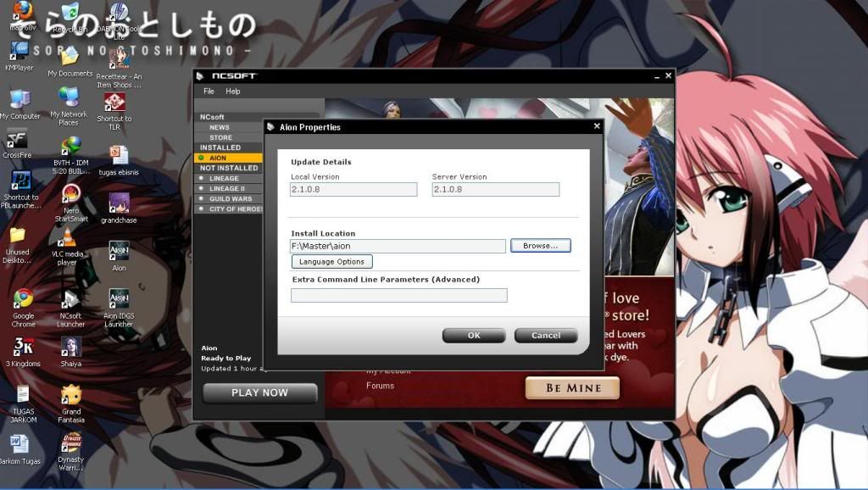868x490 pixels.
Task: Select GUILD WARS in the games list
Action: (x=228, y=198)
